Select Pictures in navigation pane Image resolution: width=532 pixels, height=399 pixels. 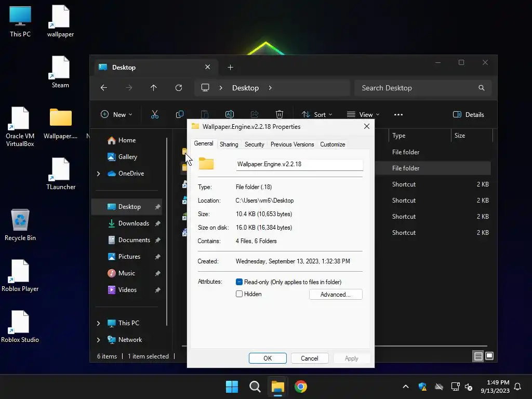[128, 257]
